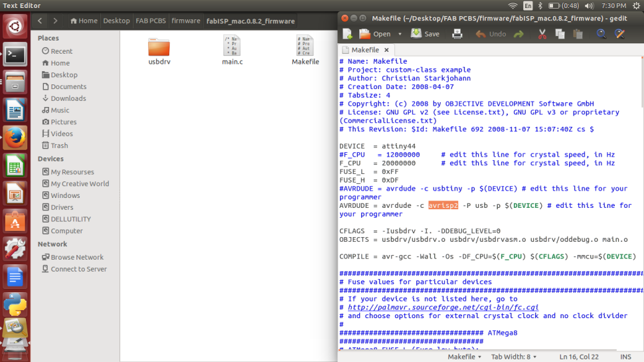
Task: Redo with the green arrow icon
Action: click(x=519, y=34)
